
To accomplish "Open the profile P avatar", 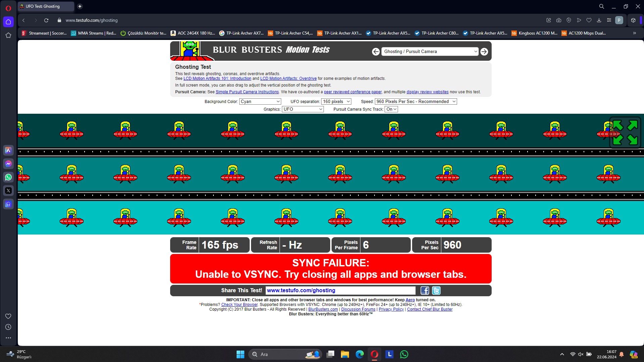I will pos(619,20).
